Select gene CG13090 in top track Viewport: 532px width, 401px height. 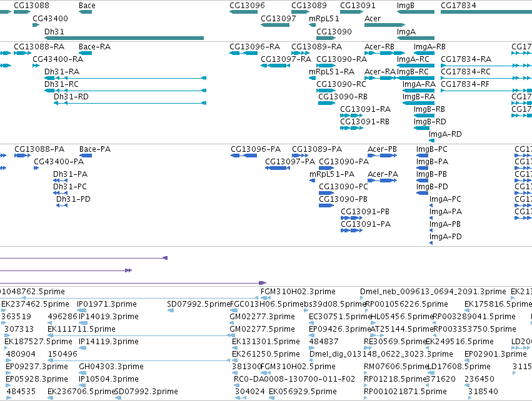[x=326, y=38]
